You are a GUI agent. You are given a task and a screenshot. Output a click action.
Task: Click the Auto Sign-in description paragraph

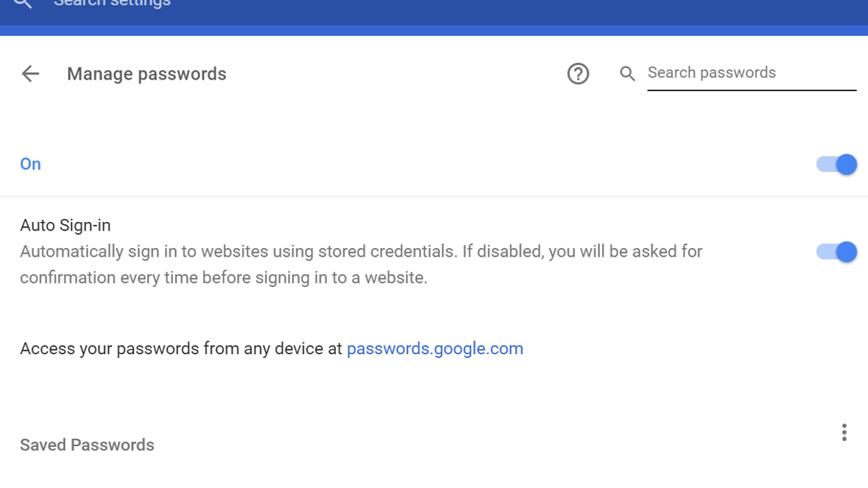[x=361, y=265]
